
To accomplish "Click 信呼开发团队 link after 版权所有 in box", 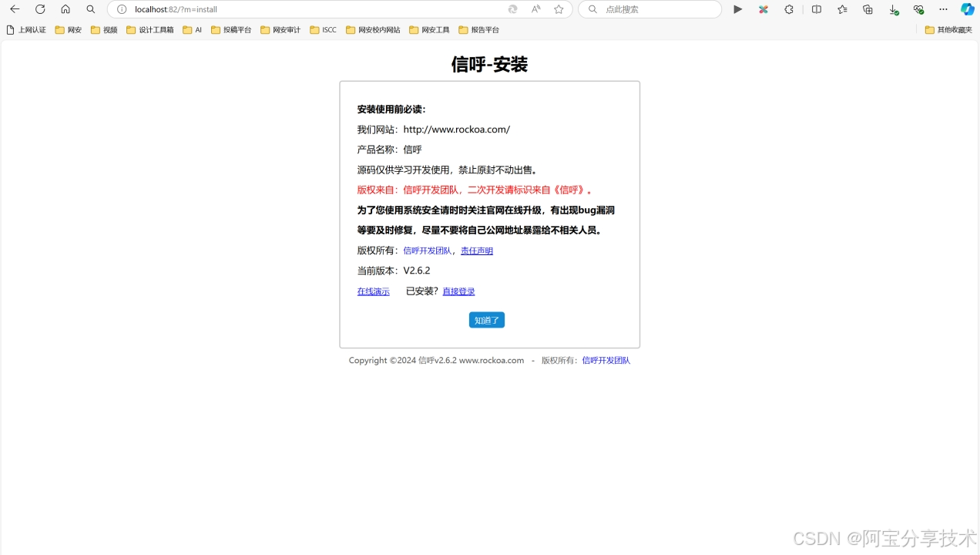I will (x=428, y=251).
